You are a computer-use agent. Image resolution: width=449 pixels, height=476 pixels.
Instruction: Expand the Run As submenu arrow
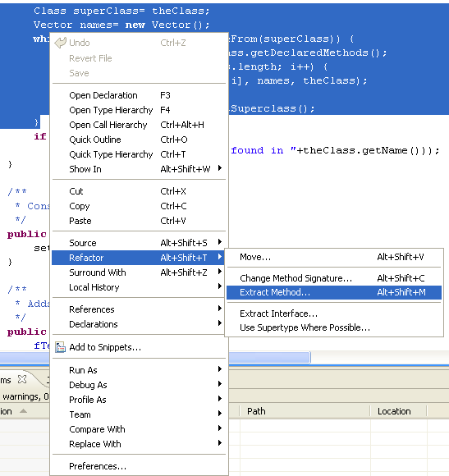(220, 369)
